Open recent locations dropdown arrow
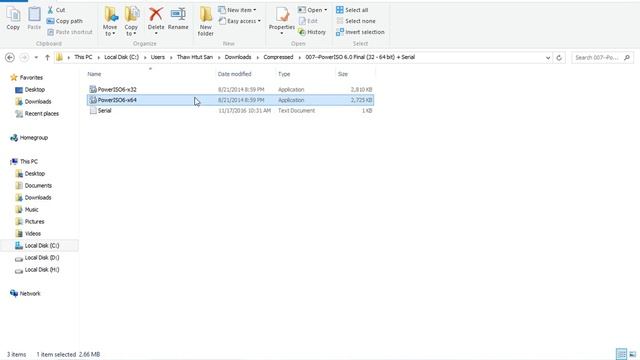The image size is (640, 360). click(x=36, y=58)
